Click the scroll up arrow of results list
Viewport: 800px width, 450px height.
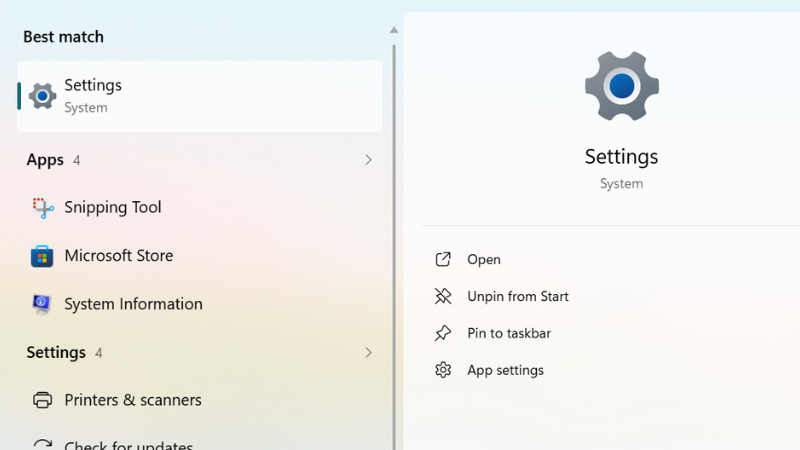tap(394, 30)
